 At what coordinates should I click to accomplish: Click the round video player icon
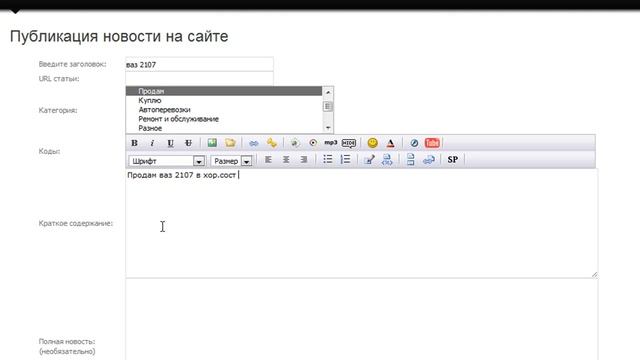[313, 143]
